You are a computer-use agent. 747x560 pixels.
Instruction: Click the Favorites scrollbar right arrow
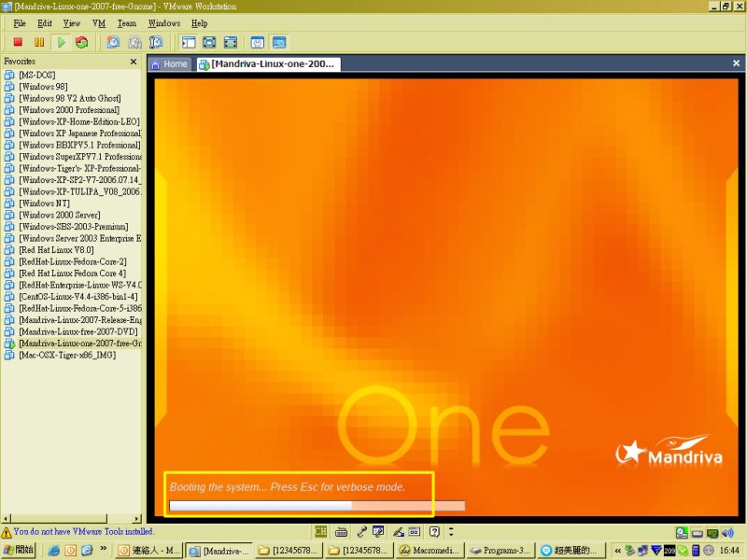[x=136, y=518]
